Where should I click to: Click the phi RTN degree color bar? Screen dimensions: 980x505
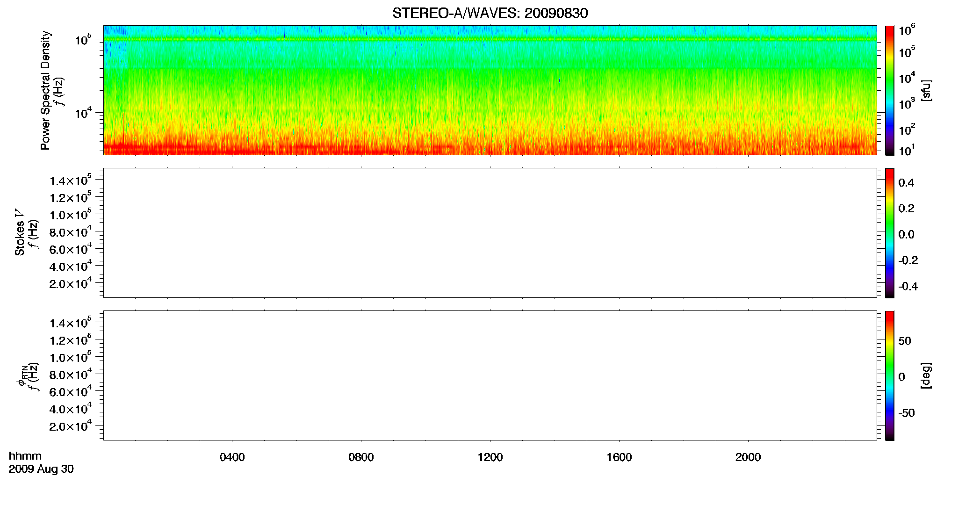pos(890,375)
